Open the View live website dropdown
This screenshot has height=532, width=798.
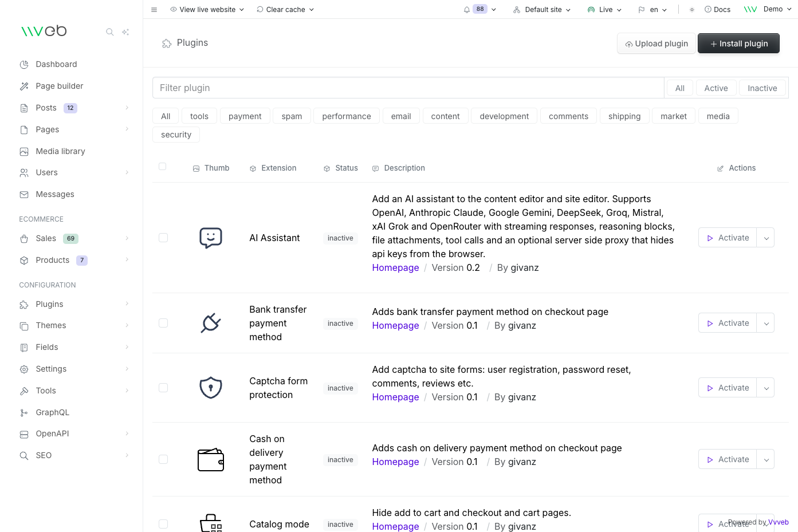click(x=207, y=10)
